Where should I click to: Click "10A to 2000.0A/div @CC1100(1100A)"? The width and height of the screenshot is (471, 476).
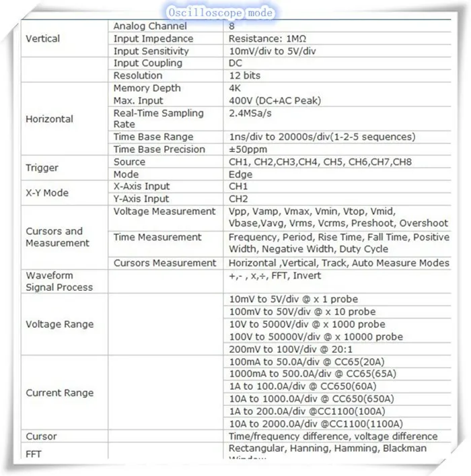point(316,423)
